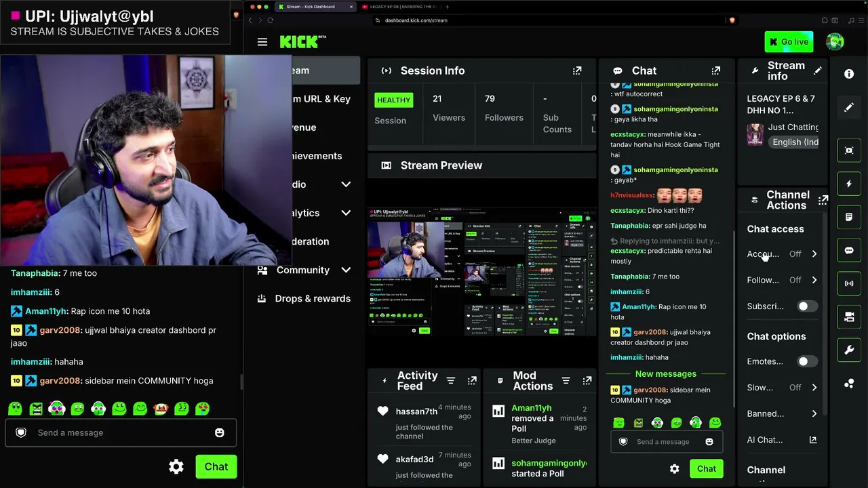Pop out the Activity Feed panel
Screen dimensions: 868x488
(x=472, y=381)
